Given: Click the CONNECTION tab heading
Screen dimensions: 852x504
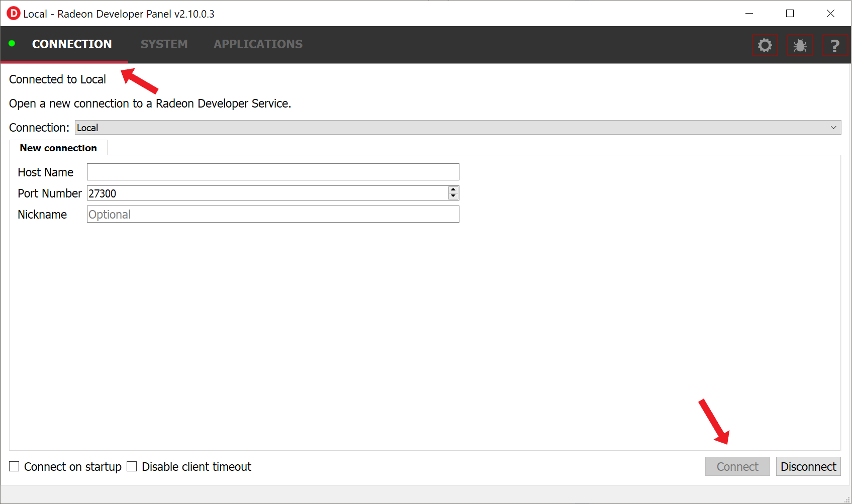Looking at the screenshot, I should (72, 44).
